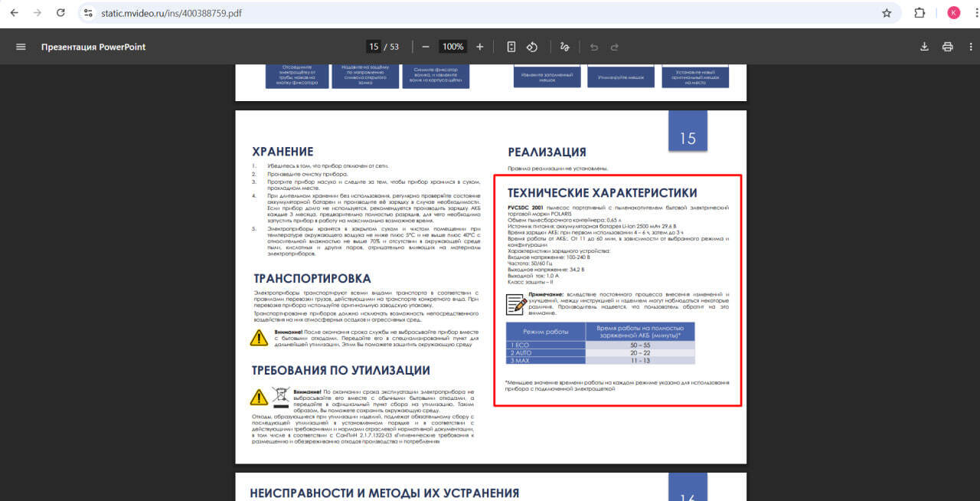Image resolution: width=980 pixels, height=501 pixels.
Task: Click the НЕИСПРАВНОСТИ И МЕТОДЫ ИХ УСТРАНЕНИЯ heading
Action: click(x=385, y=493)
